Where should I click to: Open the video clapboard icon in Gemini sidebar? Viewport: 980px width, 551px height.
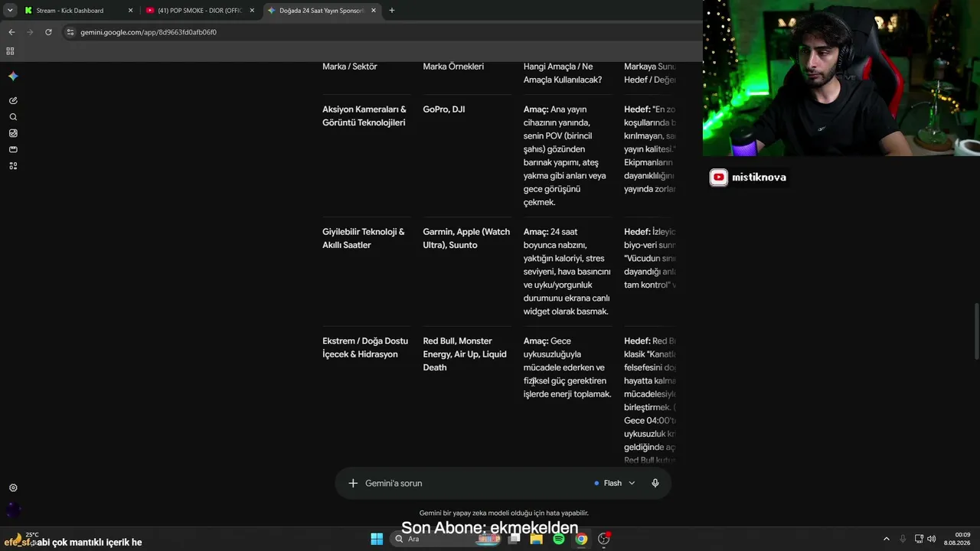tap(13, 149)
